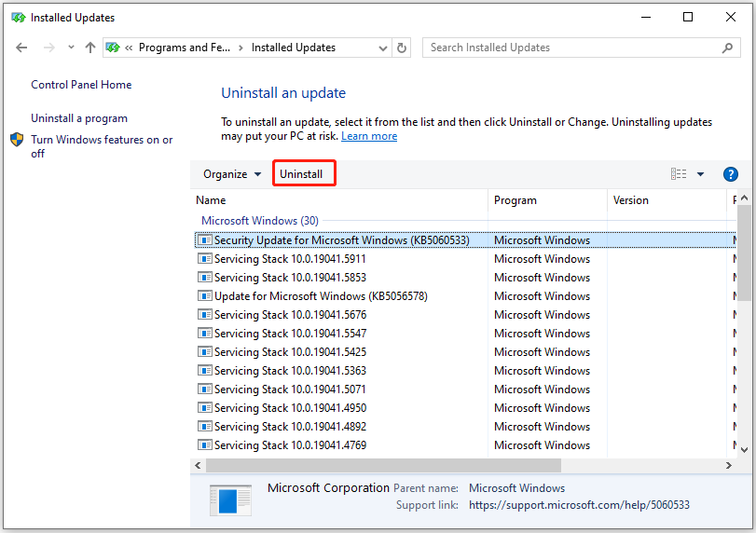Screen dimensions: 756x533
Task: Open the More options view dropdown arrow
Action: (x=701, y=174)
